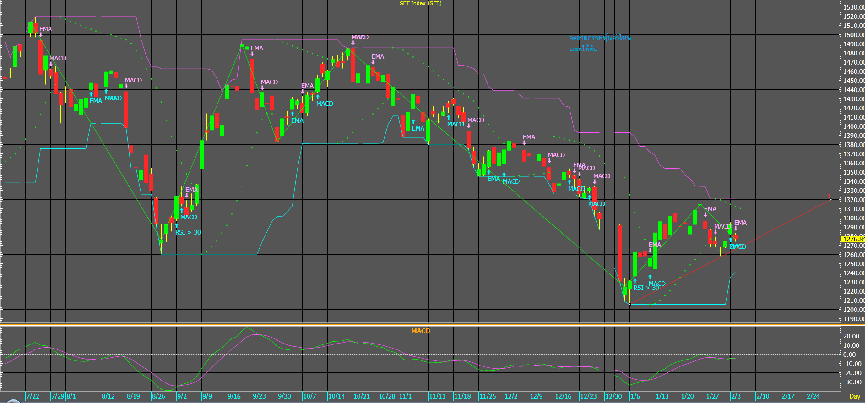This screenshot has height=404, width=868.
Task: Grab the red trendline's right endpoint handle
Action: tap(830, 199)
